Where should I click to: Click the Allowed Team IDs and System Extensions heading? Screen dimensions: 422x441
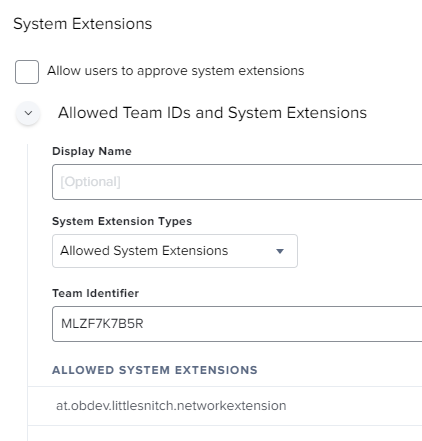pyautogui.click(x=212, y=113)
